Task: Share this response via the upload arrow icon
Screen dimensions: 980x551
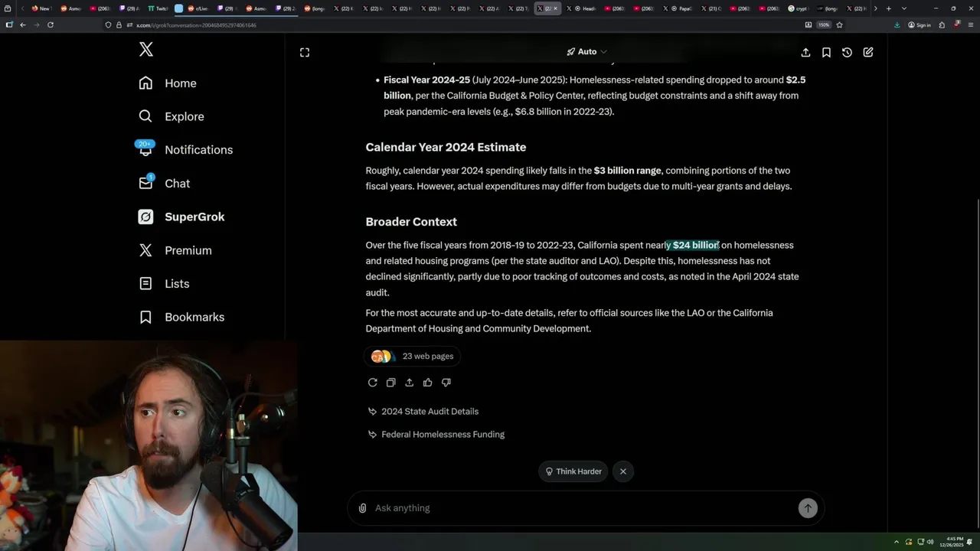Action: 409,383
